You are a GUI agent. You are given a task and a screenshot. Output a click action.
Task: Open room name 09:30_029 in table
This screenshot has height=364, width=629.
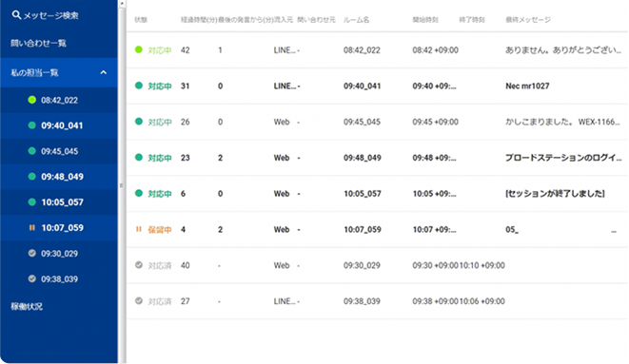362,265
